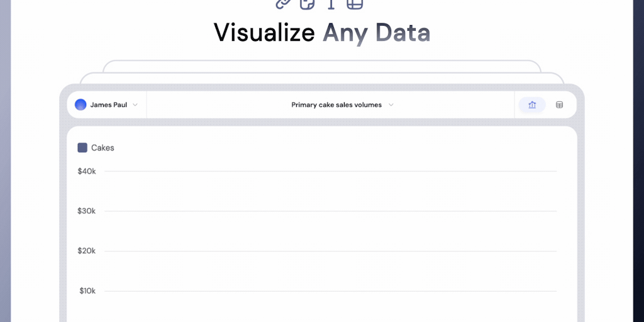The height and width of the screenshot is (322, 644).
Task: Click the $30k axis label
Action: coord(87,211)
